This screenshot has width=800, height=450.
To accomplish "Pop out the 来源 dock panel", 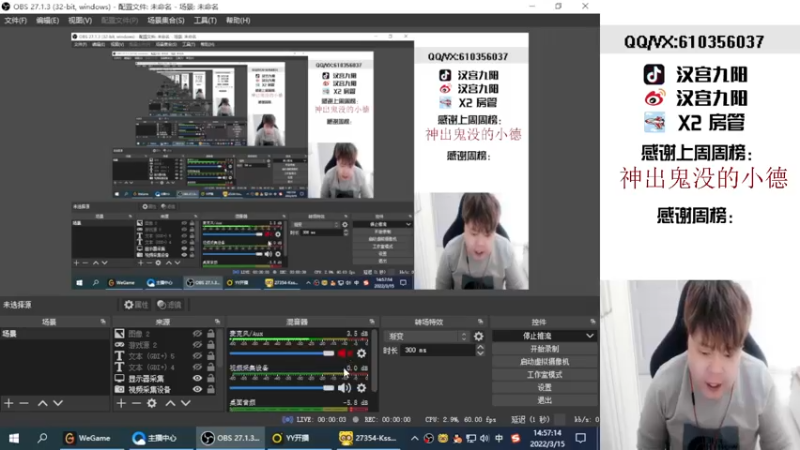I will [217, 322].
